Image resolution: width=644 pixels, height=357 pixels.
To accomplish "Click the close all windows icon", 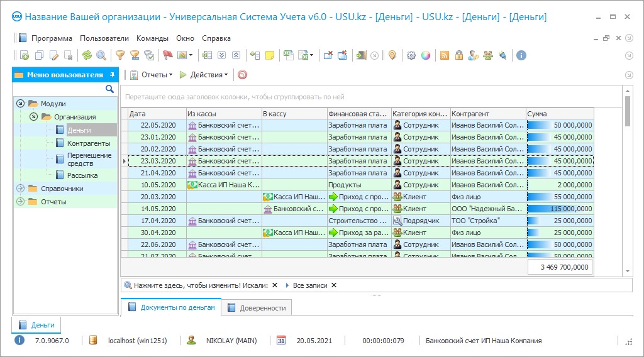I will coord(342,55).
